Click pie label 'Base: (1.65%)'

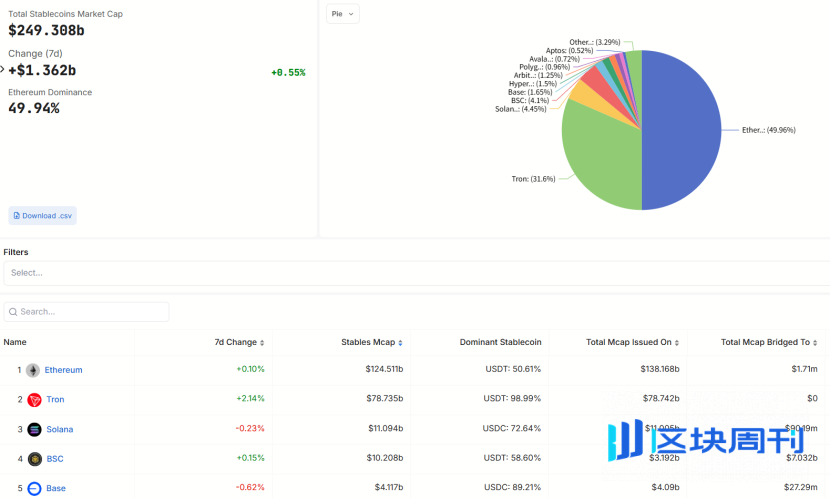(x=530, y=92)
